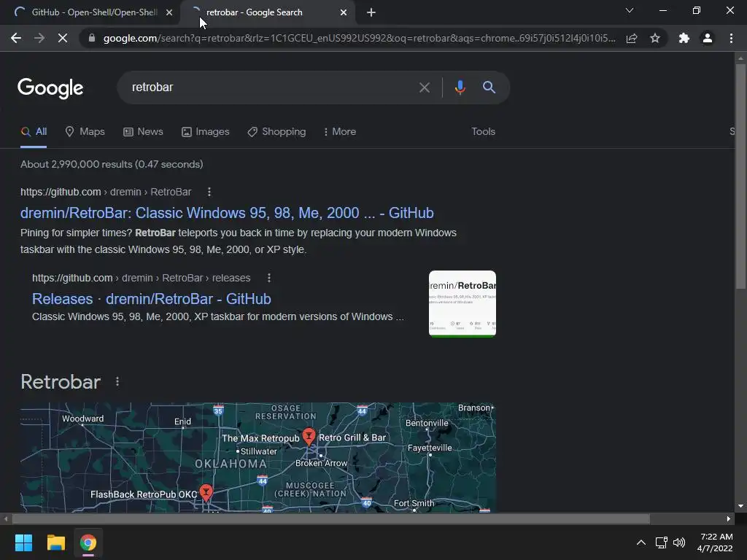Close the retrobar Google Search tab
Screen dimensions: 747x560
click(344, 12)
